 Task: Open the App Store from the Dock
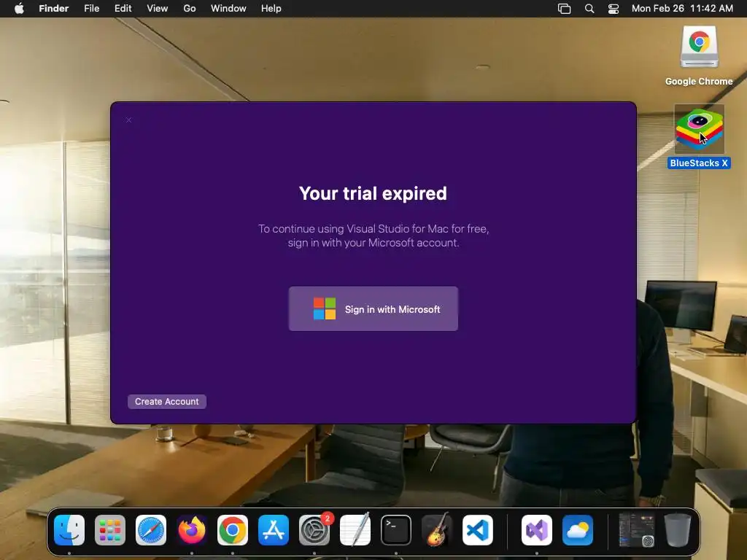274,530
